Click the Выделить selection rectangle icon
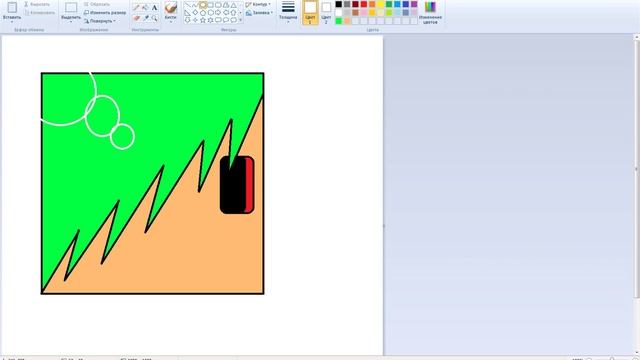640x360 pixels. click(71, 7)
